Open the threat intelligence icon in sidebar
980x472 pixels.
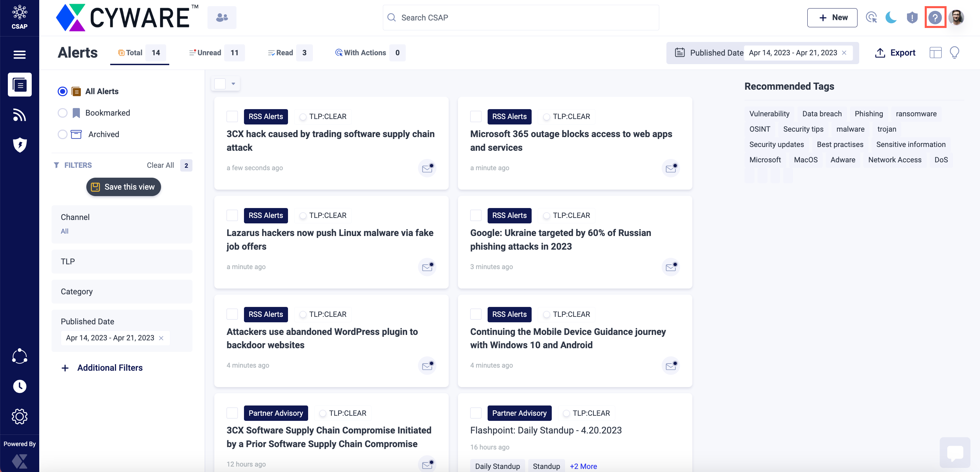19,144
